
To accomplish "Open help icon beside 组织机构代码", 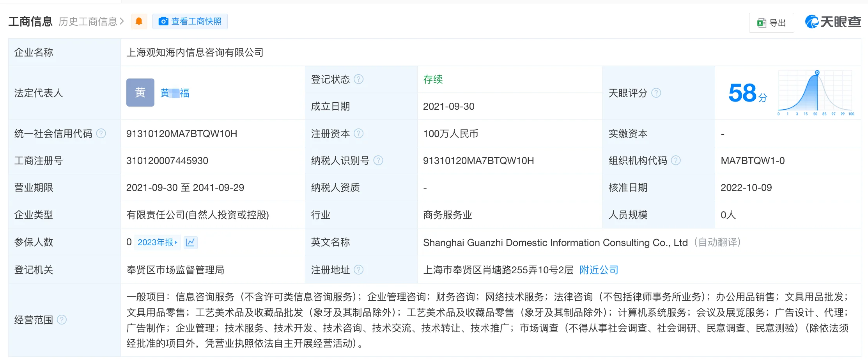I will coord(676,160).
